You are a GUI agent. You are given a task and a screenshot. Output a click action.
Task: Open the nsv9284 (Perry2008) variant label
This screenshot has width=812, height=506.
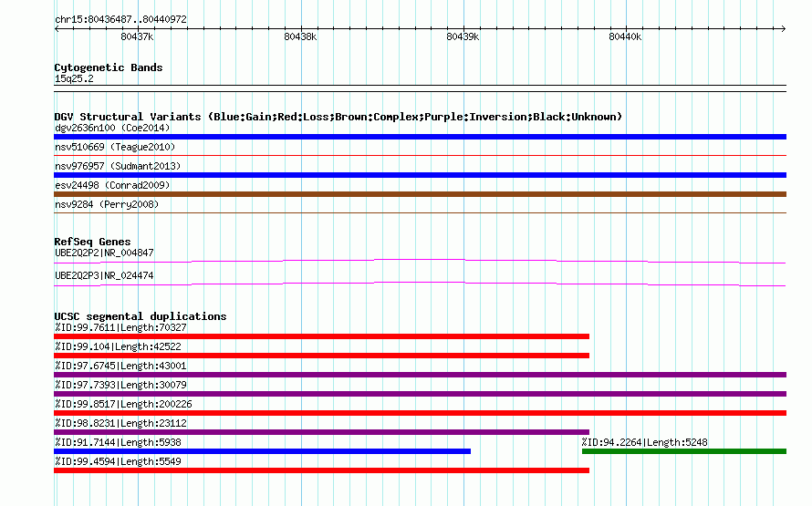pyautogui.click(x=107, y=204)
